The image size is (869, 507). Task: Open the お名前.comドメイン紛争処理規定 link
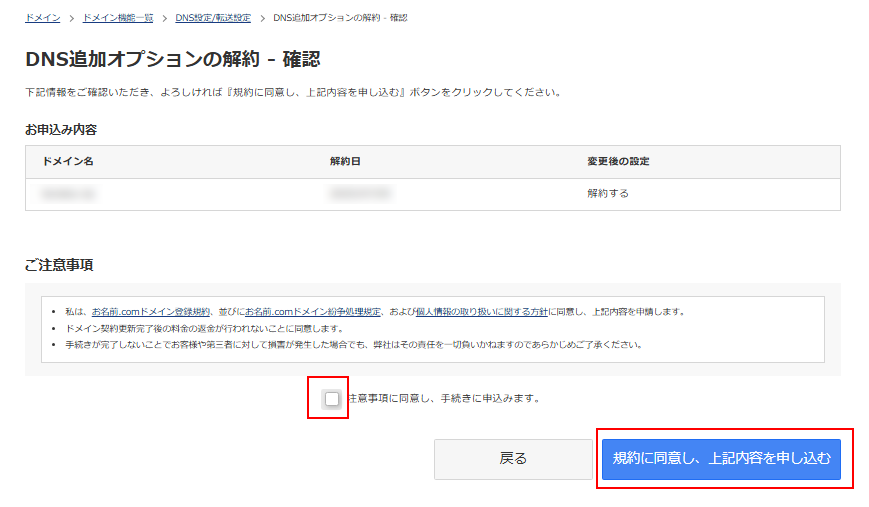point(313,312)
